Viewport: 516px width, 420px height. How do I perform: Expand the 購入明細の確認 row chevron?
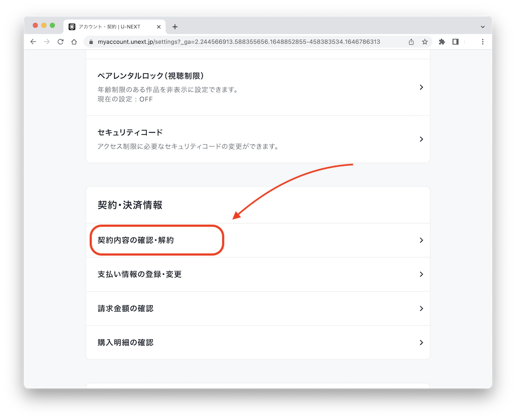pos(421,342)
